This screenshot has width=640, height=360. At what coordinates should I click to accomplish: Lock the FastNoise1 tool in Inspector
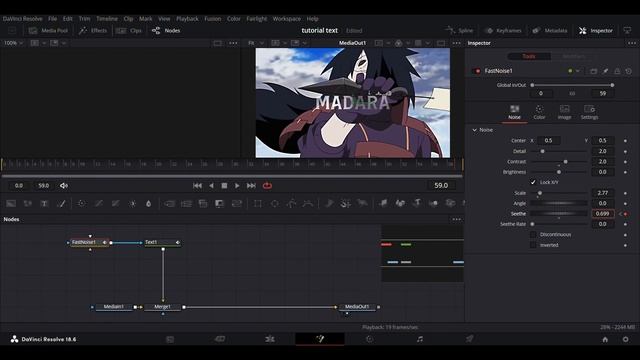point(617,71)
